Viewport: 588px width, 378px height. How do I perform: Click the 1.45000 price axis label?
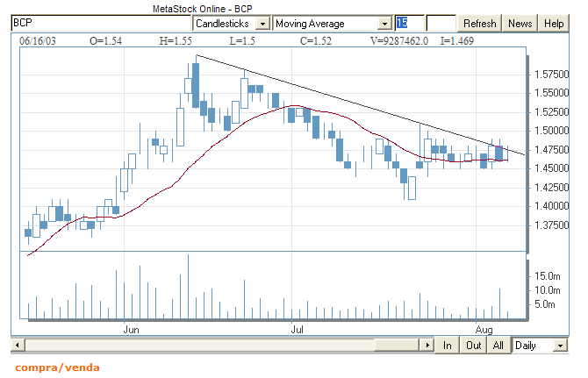click(x=551, y=168)
